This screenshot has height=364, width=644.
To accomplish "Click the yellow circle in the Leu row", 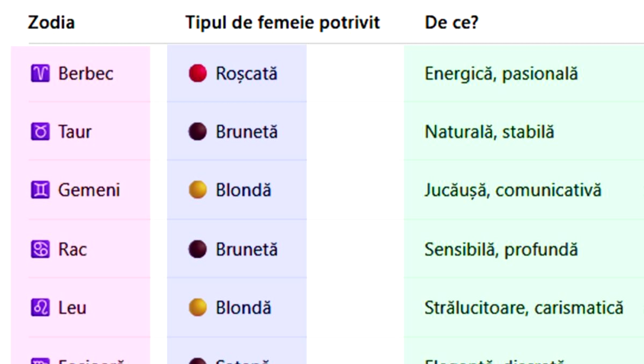I will (x=198, y=308).
